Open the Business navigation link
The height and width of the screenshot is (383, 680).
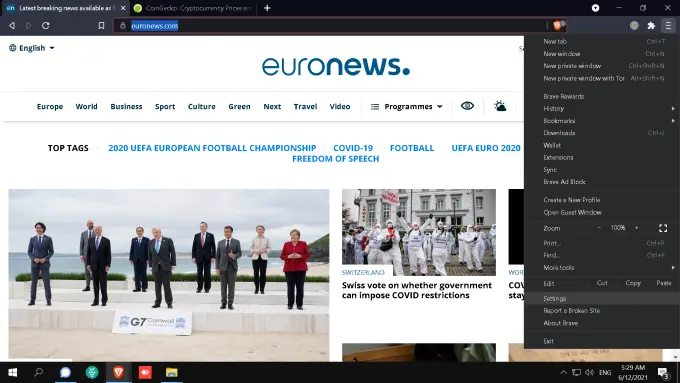(126, 106)
